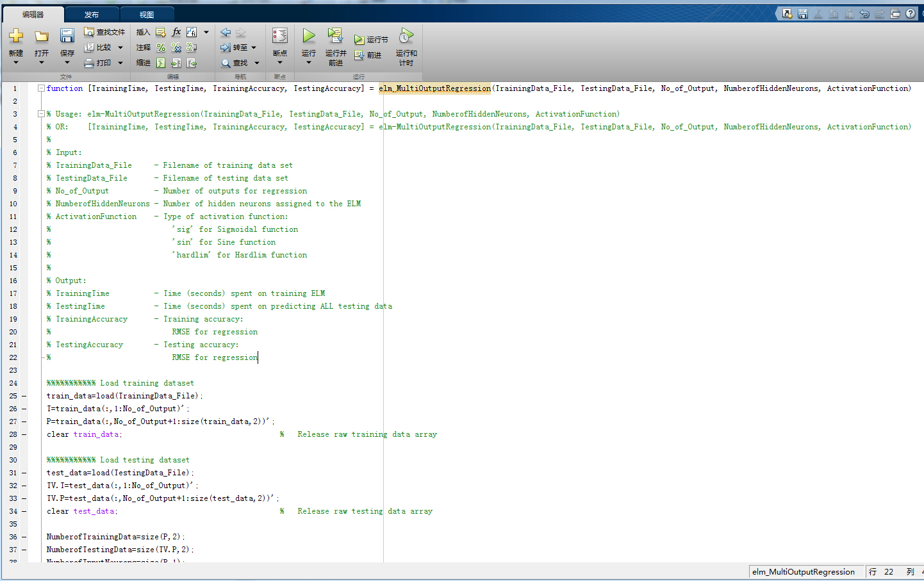The image size is (924, 581).
Task: Click the scissors cut icon
Action: click(x=818, y=13)
